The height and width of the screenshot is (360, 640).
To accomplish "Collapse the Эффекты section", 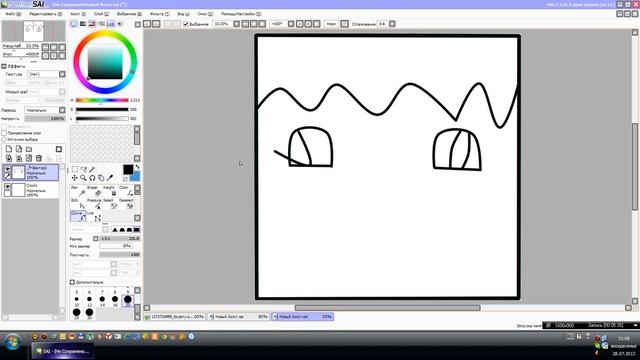I will click(4, 66).
